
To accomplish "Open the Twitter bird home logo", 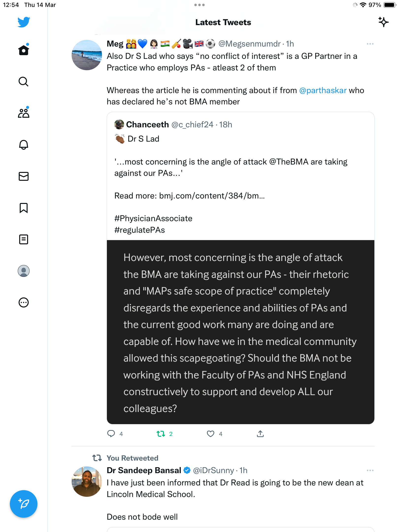I will click(24, 22).
